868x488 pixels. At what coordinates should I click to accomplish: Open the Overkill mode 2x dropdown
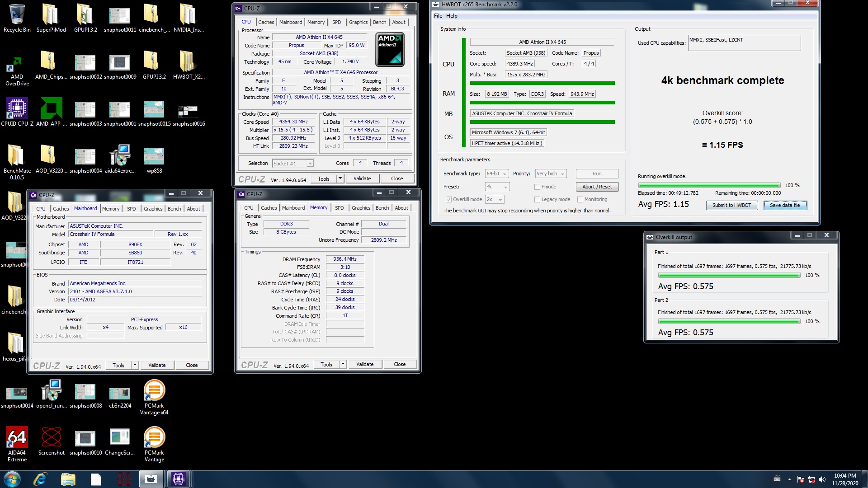coord(495,199)
